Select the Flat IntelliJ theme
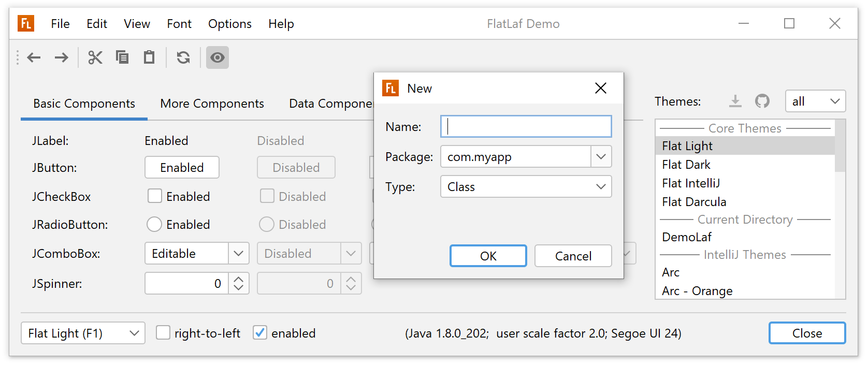The height and width of the screenshot is (365, 868). 745,183
